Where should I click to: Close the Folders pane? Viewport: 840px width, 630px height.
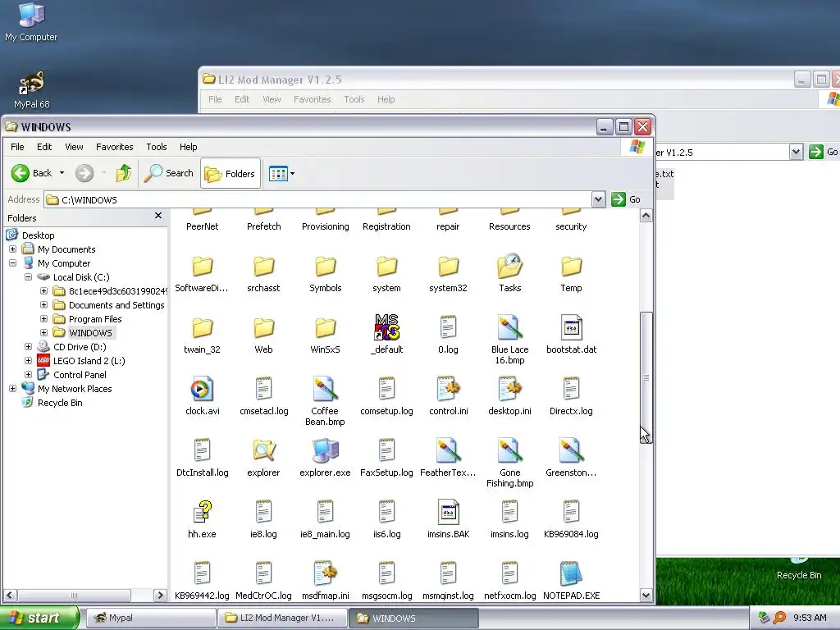tap(158, 216)
